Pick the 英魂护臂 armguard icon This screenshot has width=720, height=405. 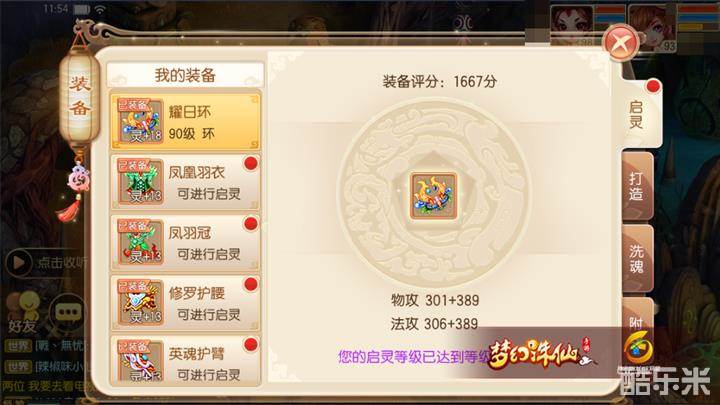coord(140,360)
